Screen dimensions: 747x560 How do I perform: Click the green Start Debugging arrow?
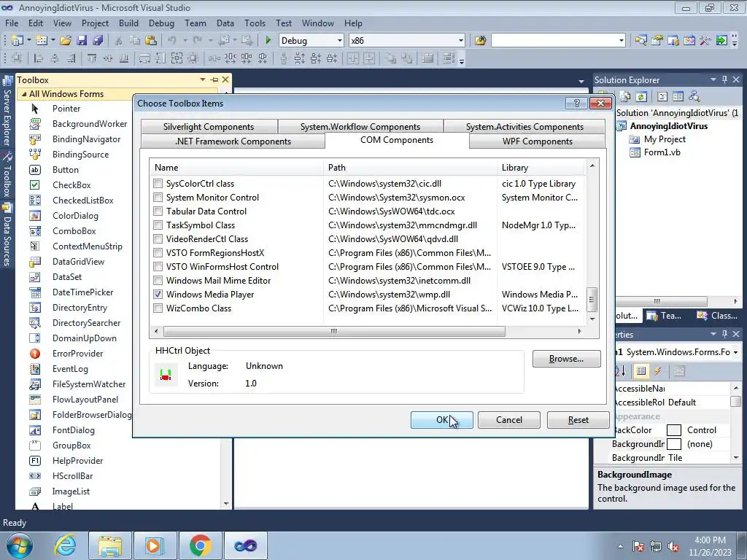tap(268, 41)
